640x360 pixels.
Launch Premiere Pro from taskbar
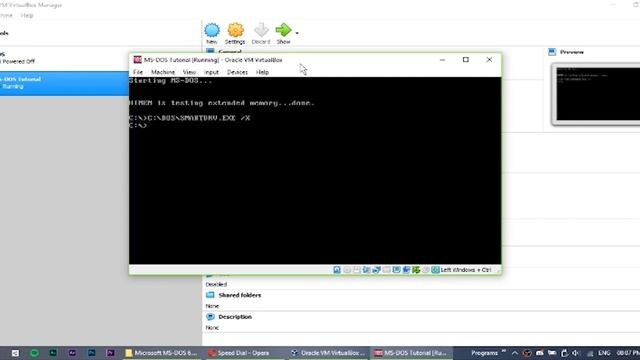tap(110, 353)
